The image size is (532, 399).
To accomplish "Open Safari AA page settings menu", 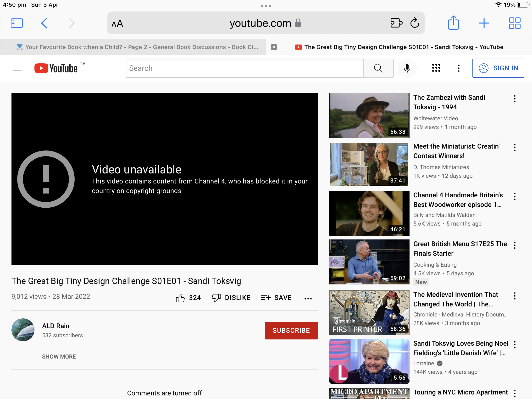I will 117,24.
